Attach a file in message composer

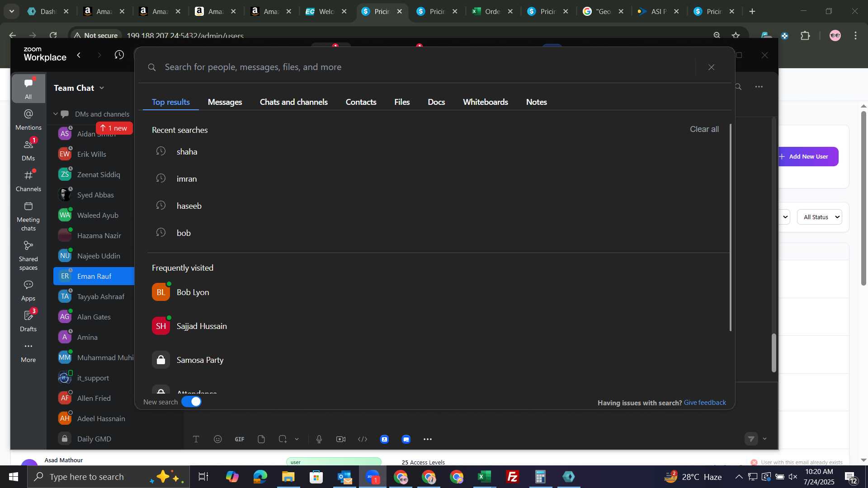(x=261, y=439)
